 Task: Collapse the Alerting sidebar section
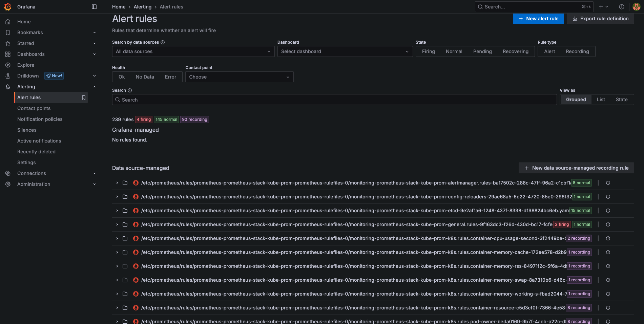[95, 87]
